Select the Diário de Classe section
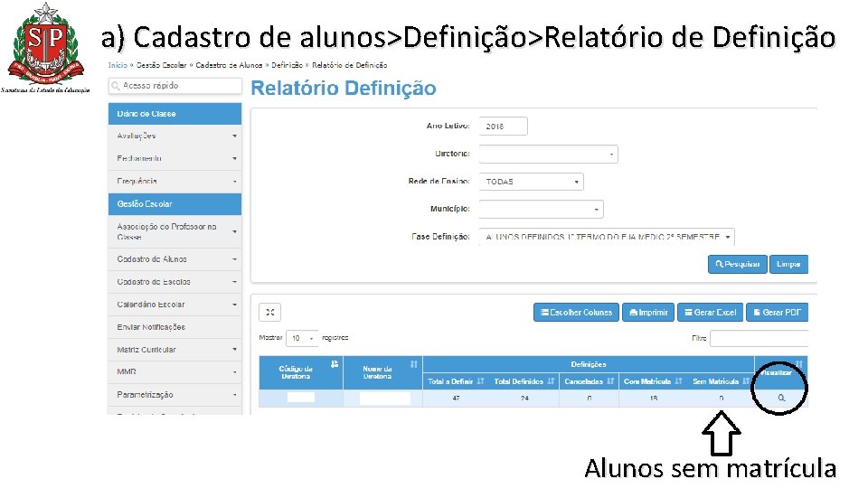Viewport: 868px width, 488px height. click(x=175, y=114)
